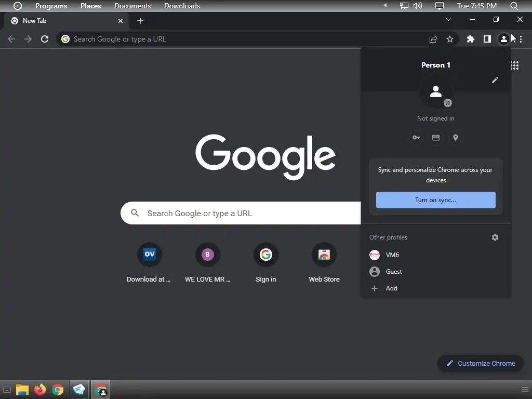Open the Documents menu
Viewport: 532px width, 399px height.
coord(132,6)
